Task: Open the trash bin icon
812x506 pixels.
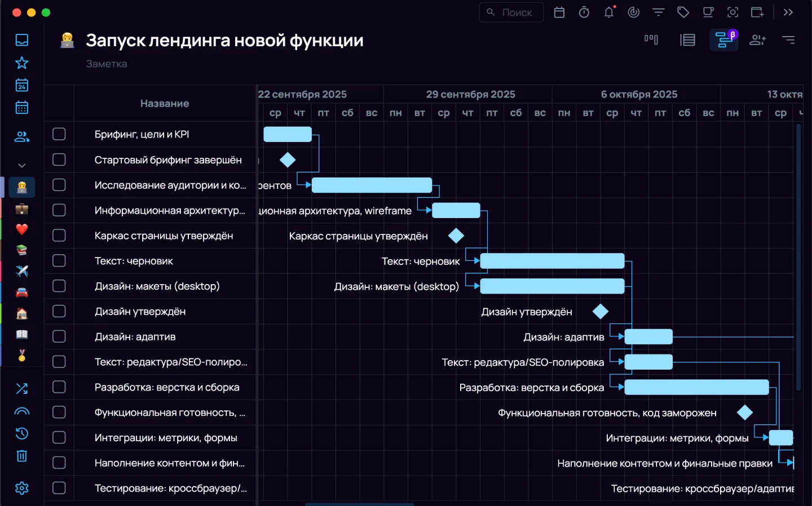Action: click(22, 456)
